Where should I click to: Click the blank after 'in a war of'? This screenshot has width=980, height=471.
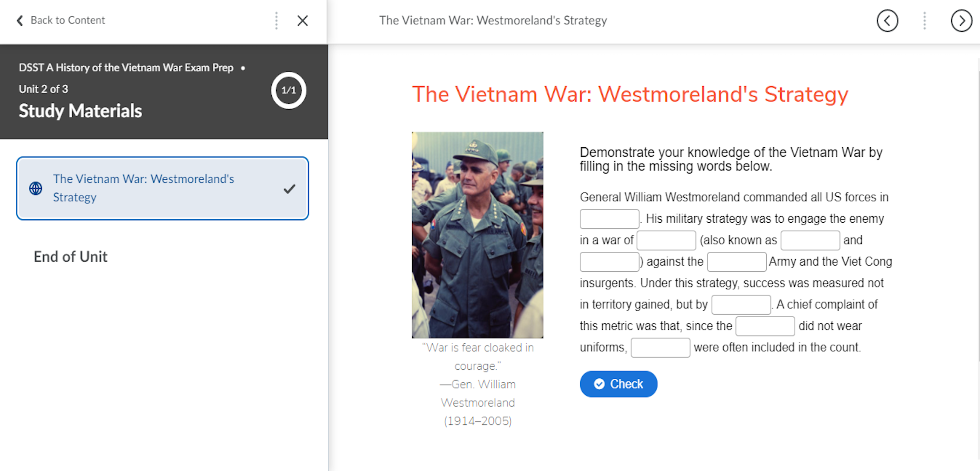point(666,240)
